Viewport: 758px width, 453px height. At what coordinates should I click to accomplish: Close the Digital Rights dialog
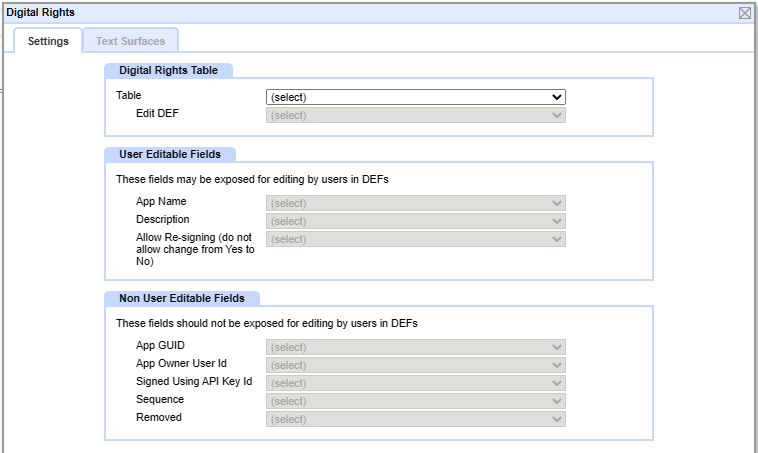coord(745,13)
